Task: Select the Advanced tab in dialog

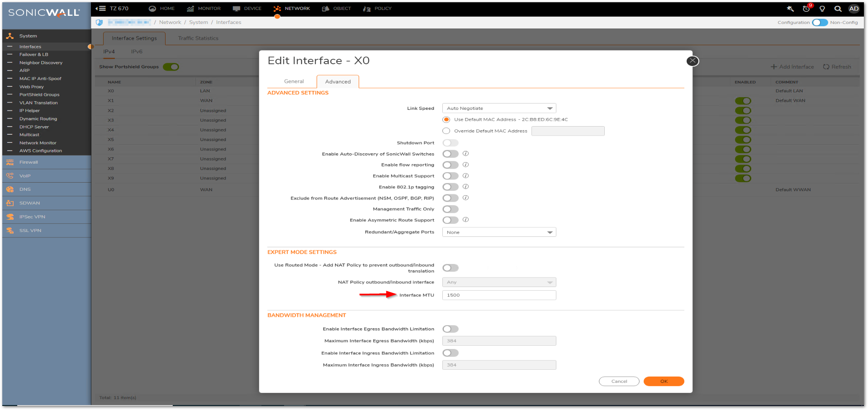Action: click(338, 82)
